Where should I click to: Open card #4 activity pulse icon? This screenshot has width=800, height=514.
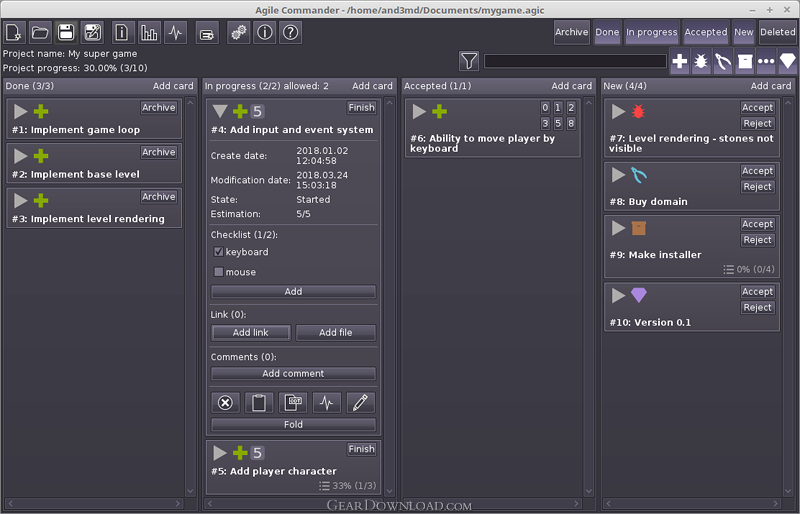327,403
